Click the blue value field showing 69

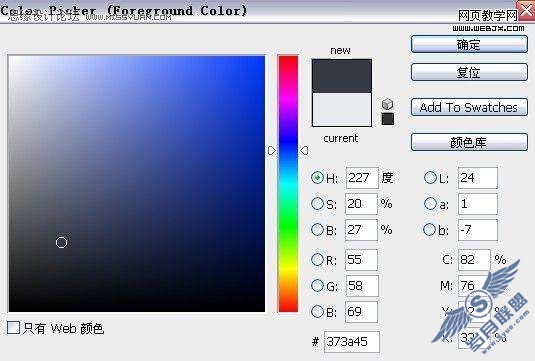(x=361, y=312)
